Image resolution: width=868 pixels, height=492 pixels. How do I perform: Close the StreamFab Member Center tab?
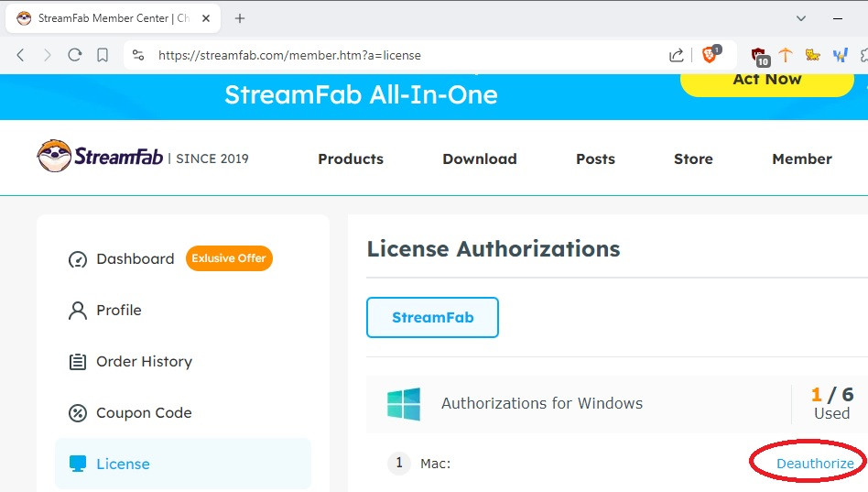tap(206, 18)
